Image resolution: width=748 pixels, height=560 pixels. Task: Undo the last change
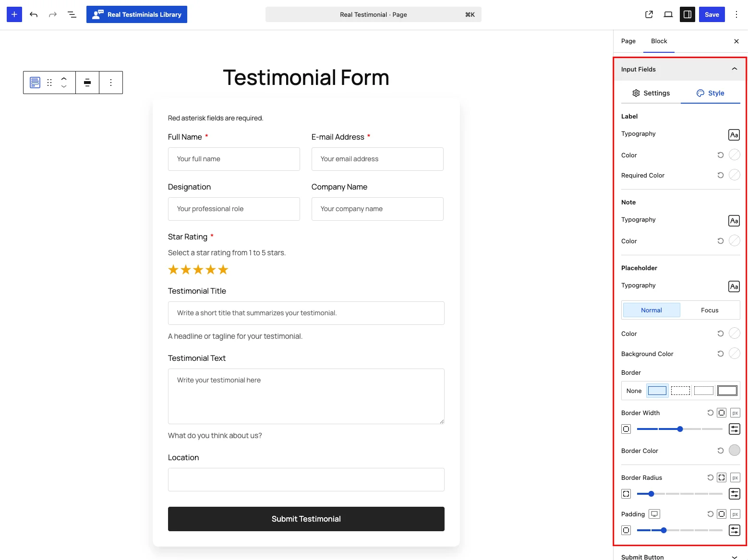click(34, 14)
